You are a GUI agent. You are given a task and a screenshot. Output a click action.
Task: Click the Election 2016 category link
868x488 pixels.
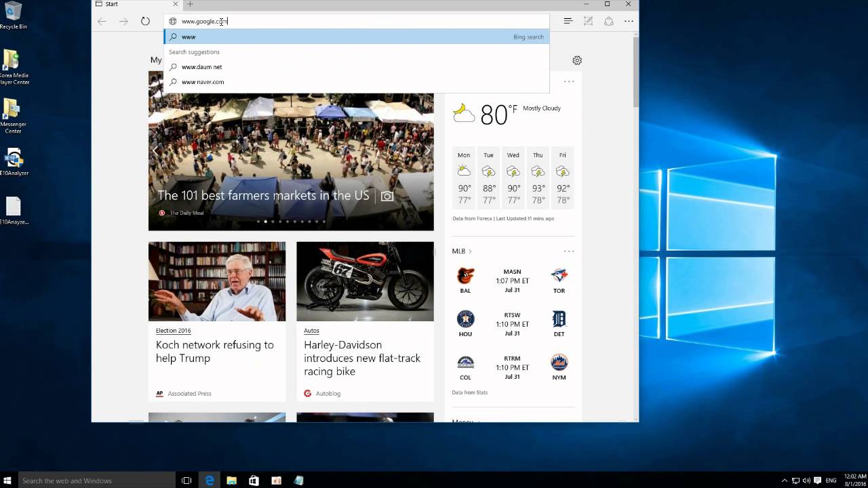(x=173, y=331)
